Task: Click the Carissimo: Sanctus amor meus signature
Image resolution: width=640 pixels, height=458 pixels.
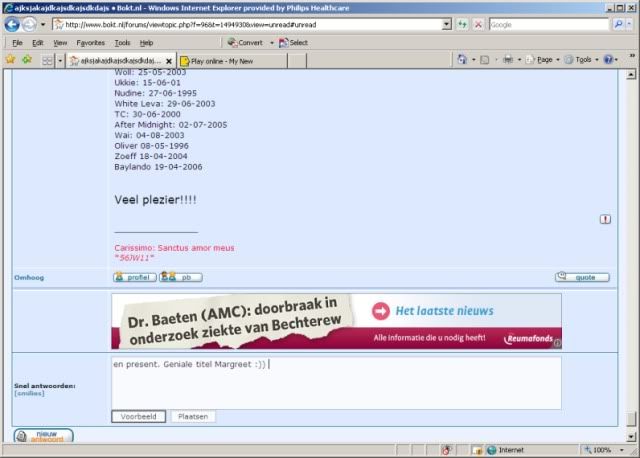Action: pos(174,248)
